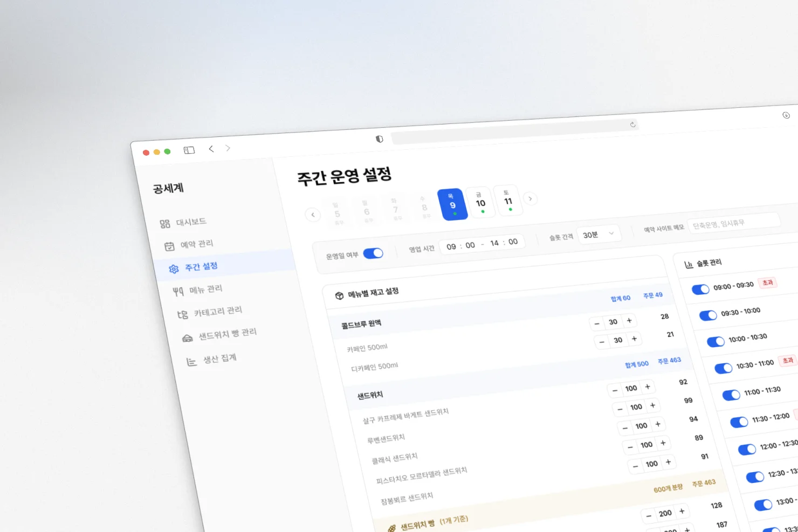This screenshot has width=798, height=532.
Task: Go to next week with right chevron
Action: click(x=531, y=199)
